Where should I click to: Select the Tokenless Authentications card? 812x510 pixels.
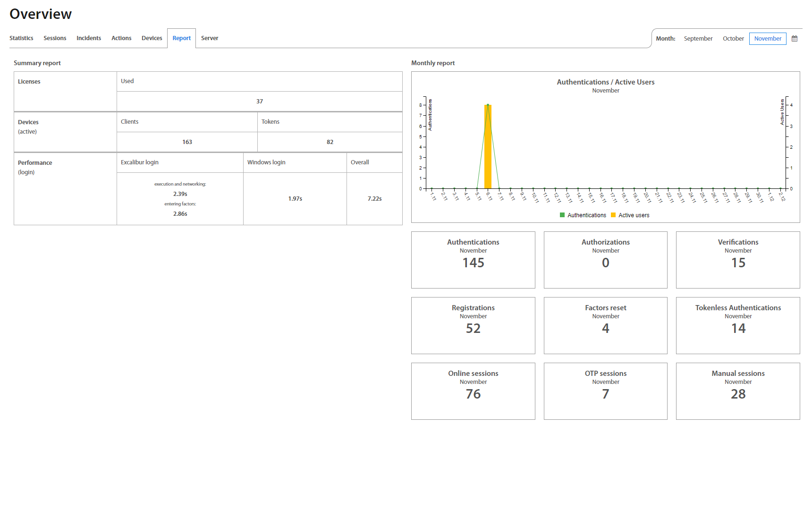pyautogui.click(x=738, y=325)
